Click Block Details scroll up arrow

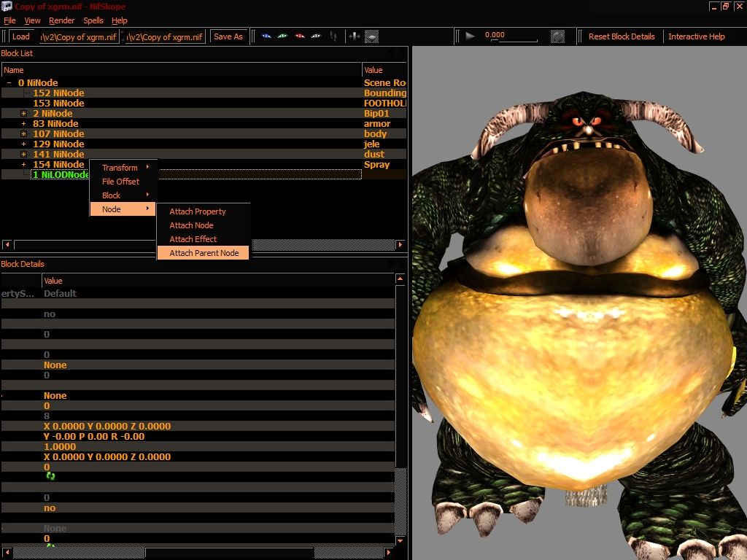click(x=400, y=279)
